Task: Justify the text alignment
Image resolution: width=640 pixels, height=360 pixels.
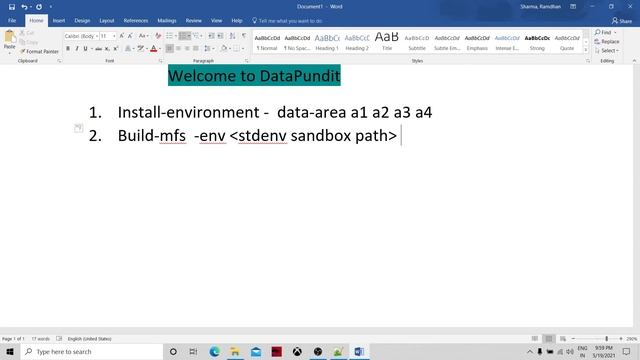Action: pyautogui.click(x=196, y=49)
